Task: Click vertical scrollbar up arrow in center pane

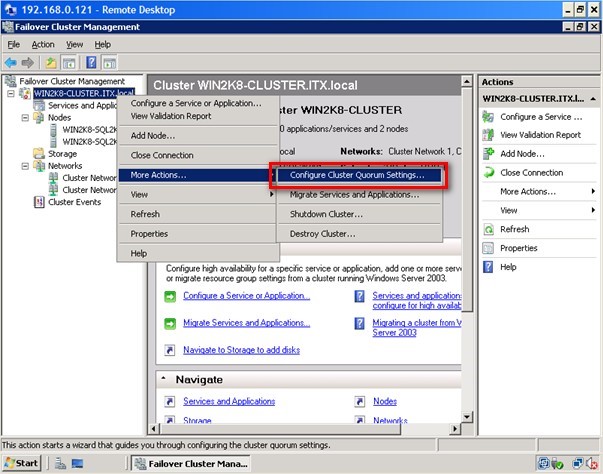Action: pos(466,81)
